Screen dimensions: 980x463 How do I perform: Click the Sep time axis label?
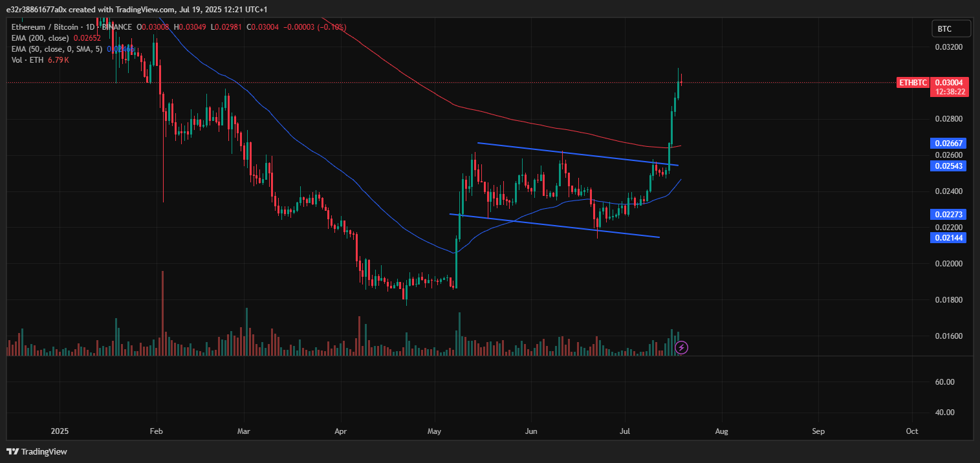(818, 430)
